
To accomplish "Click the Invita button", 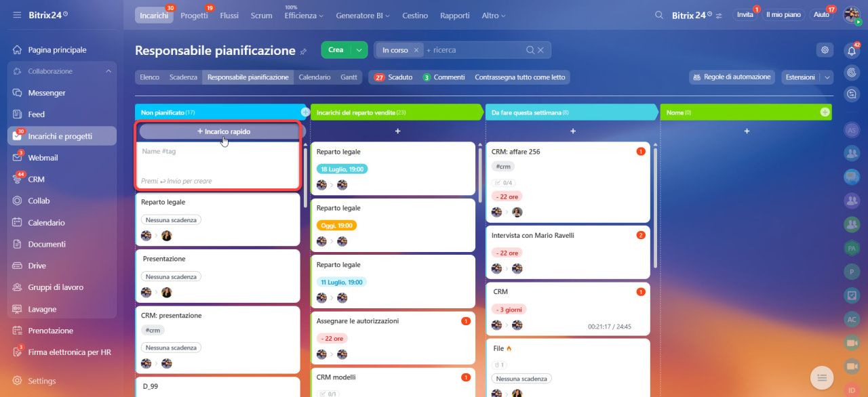I will pos(745,15).
